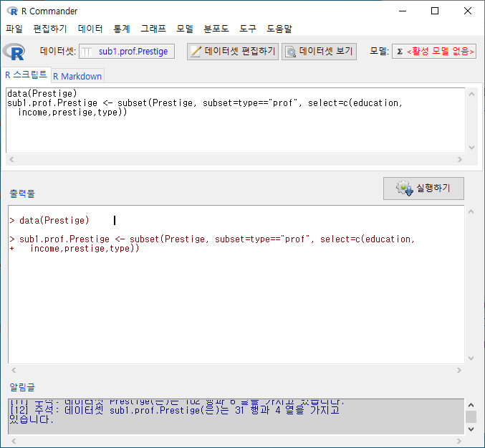Switch to R 스크립트 tab
Image resolution: width=485 pixels, height=448 pixels.
pos(26,75)
